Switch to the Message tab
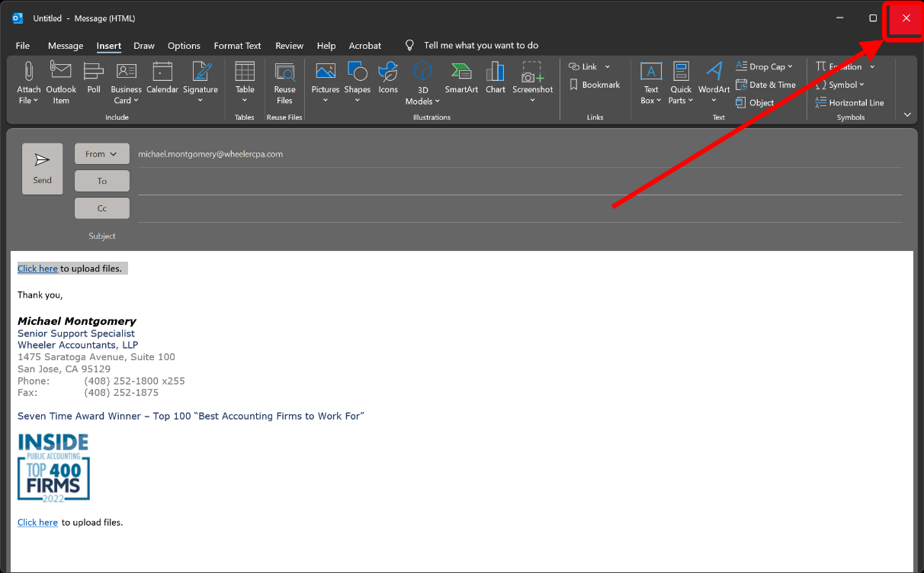The image size is (924, 573). (66, 46)
